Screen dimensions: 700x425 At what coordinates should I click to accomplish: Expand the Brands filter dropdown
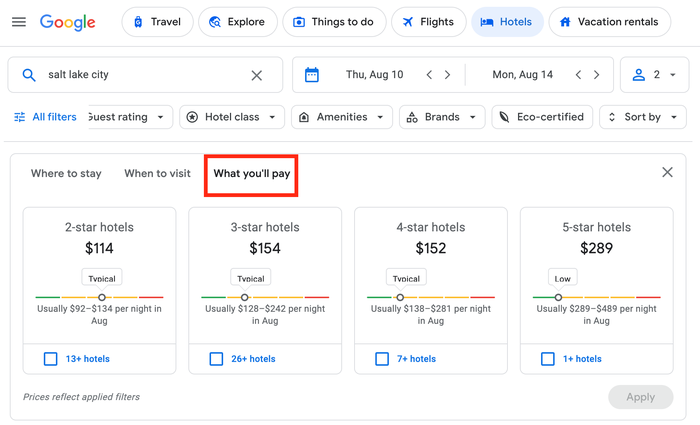pyautogui.click(x=442, y=117)
